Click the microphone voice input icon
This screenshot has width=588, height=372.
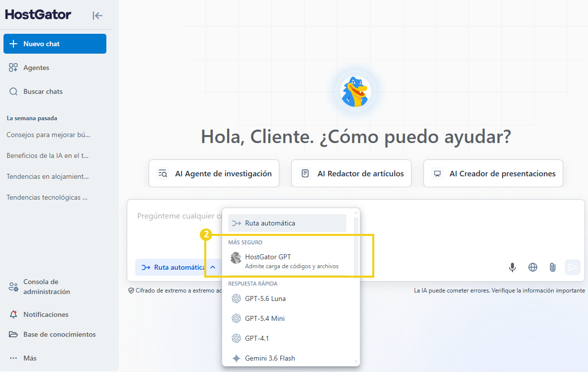coord(512,267)
